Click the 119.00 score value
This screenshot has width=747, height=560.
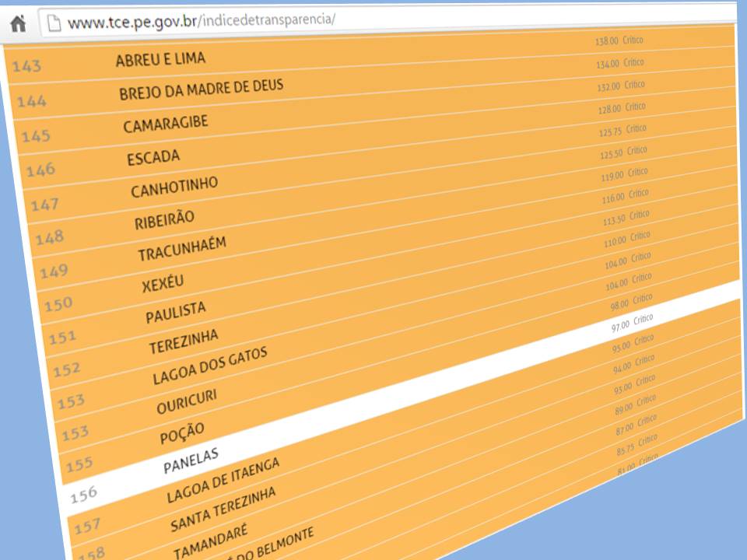[x=612, y=176]
